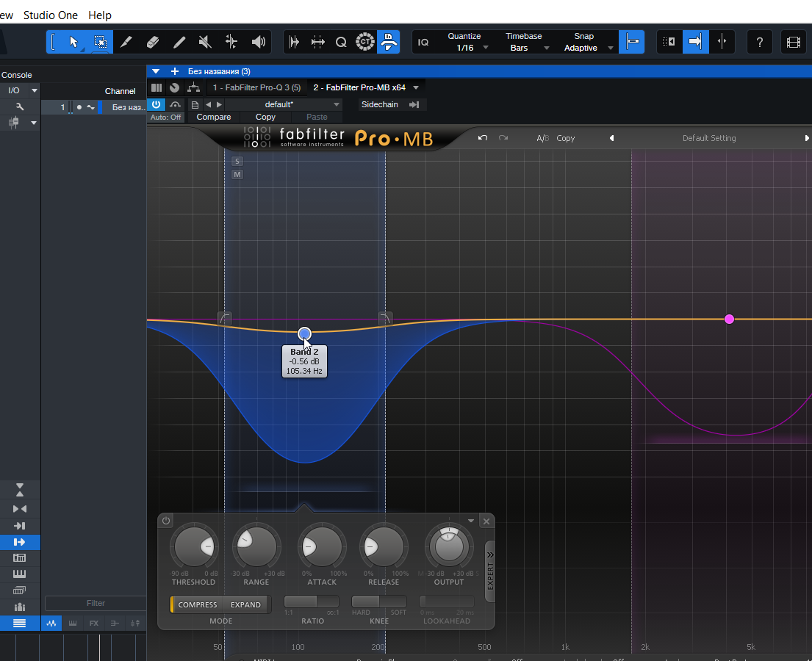
Task: Toggle the IQ input quantize button
Action: coord(423,43)
